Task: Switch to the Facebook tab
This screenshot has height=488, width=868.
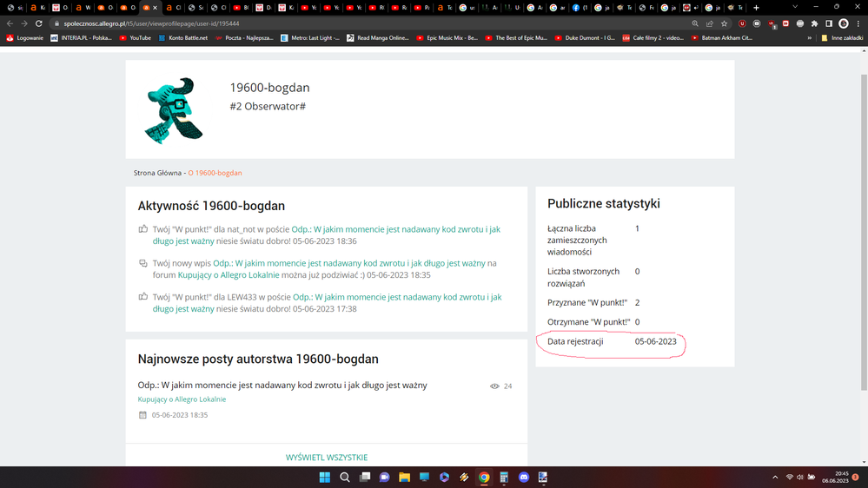Action: 580,8
